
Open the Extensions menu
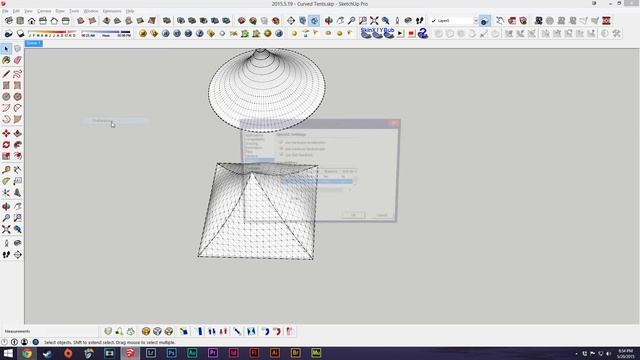(112, 11)
